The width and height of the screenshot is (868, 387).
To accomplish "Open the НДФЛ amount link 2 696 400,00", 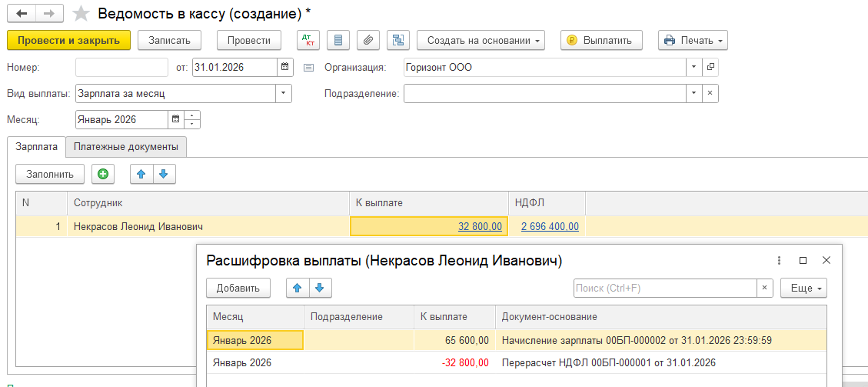I will point(550,226).
